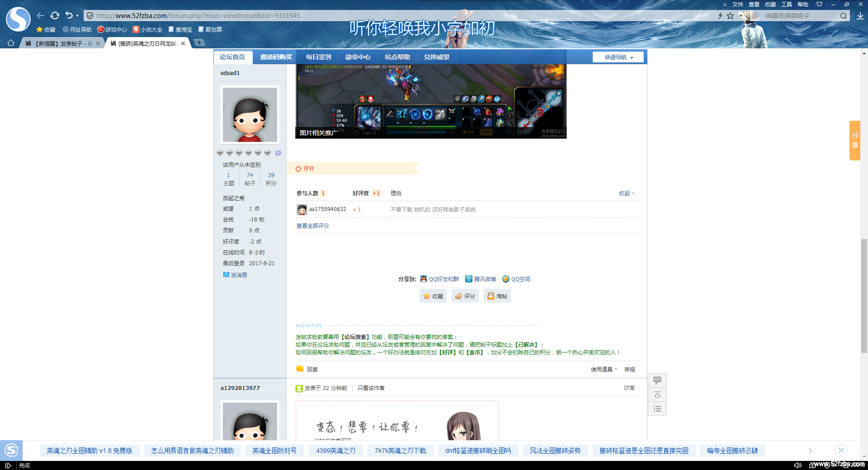868x470 pixels.
Task: Click 举报 to report the post
Action: click(x=630, y=369)
